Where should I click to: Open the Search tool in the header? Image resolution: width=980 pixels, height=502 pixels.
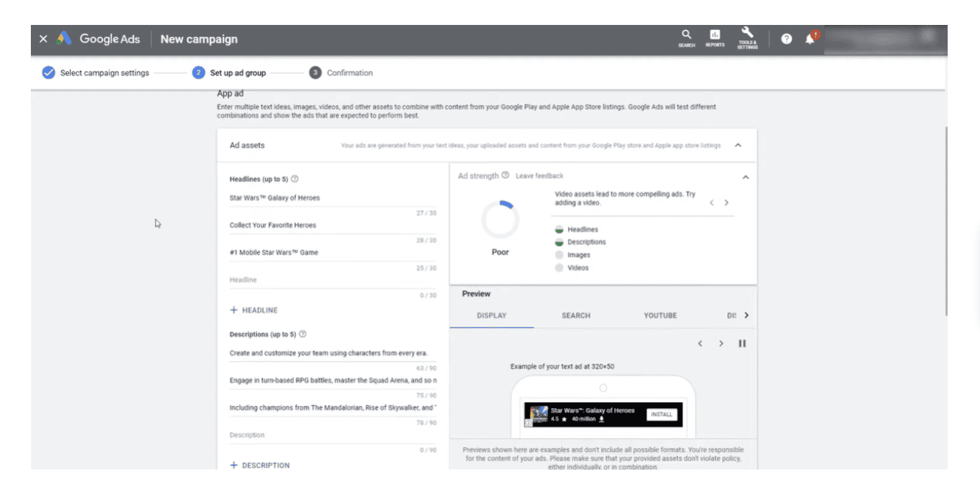click(x=686, y=39)
